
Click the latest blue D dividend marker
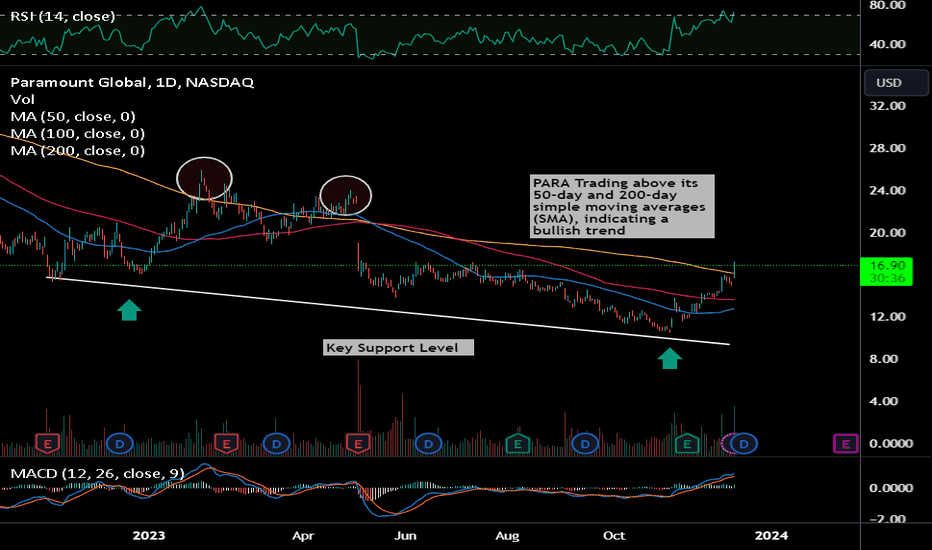(x=744, y=444)
